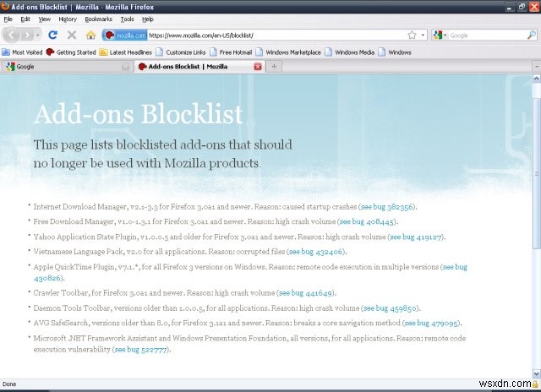The width and height of the screenshot is (541, 392).
Task: Open link see bug 522777
Action: tap(141, 349)
